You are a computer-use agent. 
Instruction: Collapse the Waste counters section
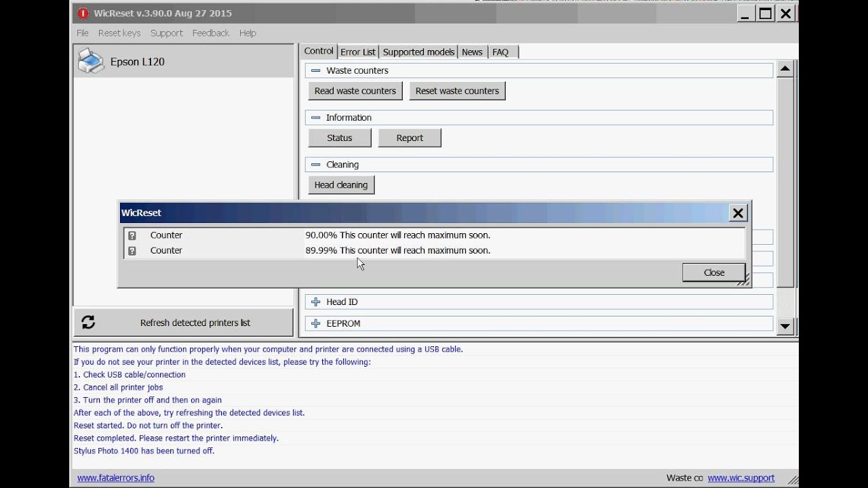tap(315, 70)
